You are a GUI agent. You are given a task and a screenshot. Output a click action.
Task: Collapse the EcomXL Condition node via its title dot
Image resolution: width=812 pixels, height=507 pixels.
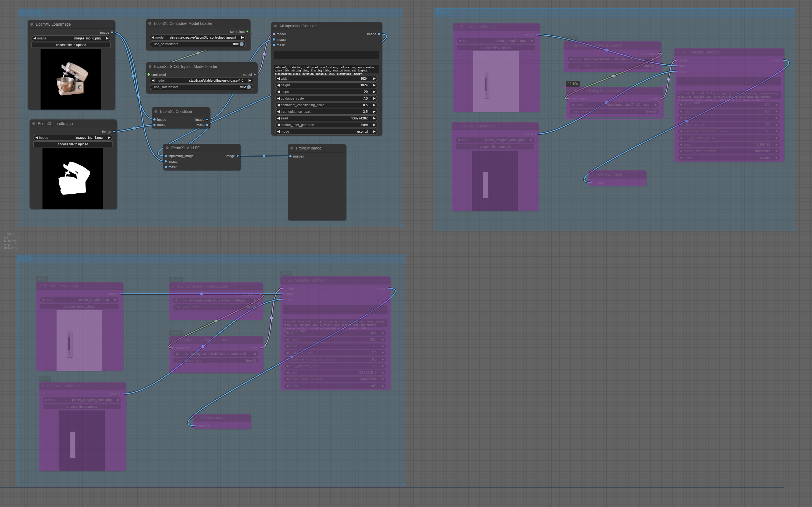tap(156, 111)
